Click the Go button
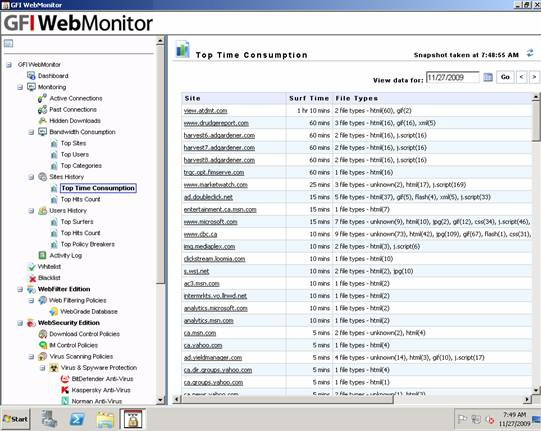Viewport: 541px width, 431px height. (x=505, y=77)
